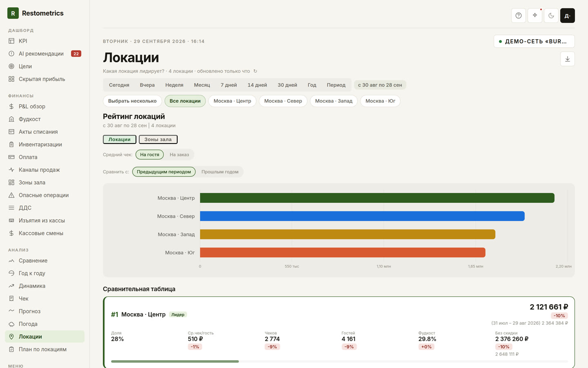Click the blue Москва · Север chart bar
588x368 pixels.
[x=362, y=216]
